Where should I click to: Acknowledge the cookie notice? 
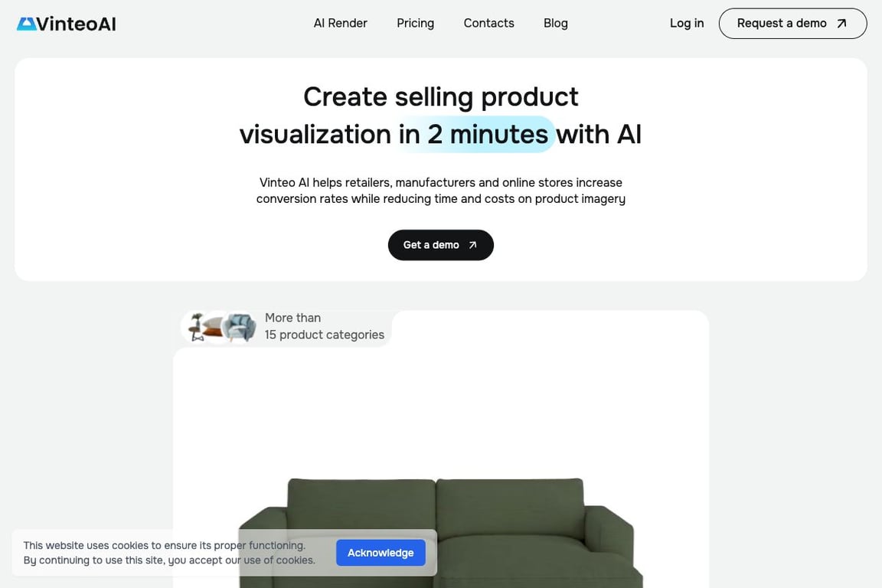381,553
